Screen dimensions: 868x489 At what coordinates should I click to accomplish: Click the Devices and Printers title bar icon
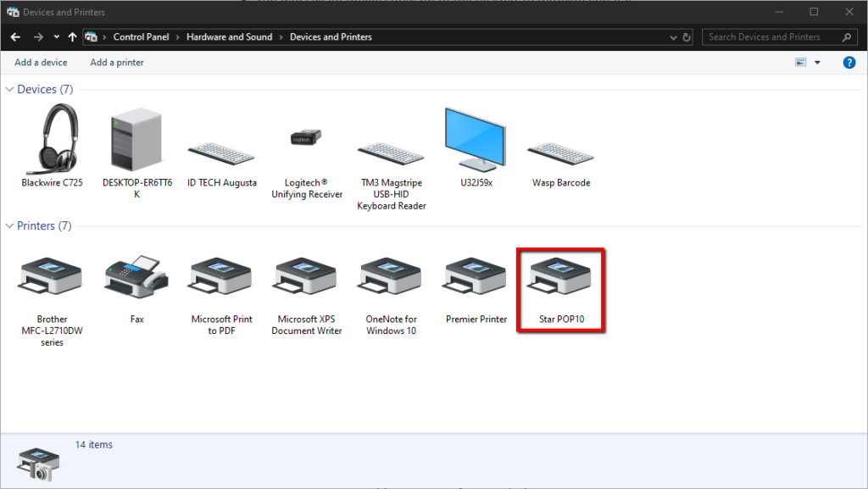coord(13,12)
